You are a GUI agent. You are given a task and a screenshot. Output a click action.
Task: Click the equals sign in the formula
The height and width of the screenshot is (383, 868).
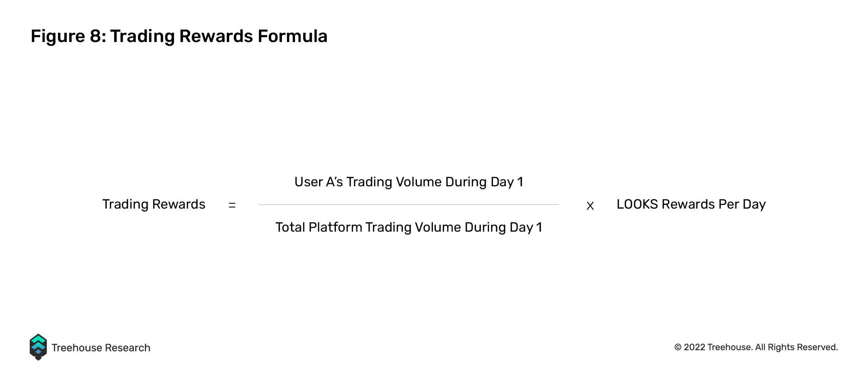click(232, 205)
